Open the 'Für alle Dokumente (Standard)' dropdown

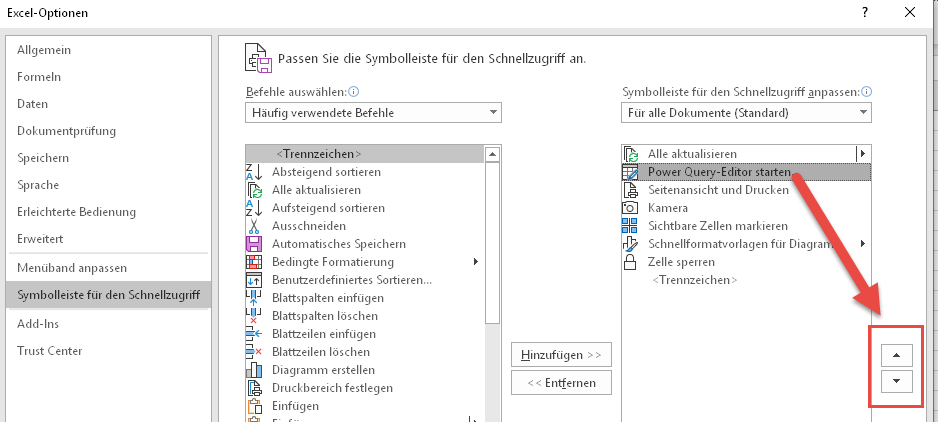(746, 113)
